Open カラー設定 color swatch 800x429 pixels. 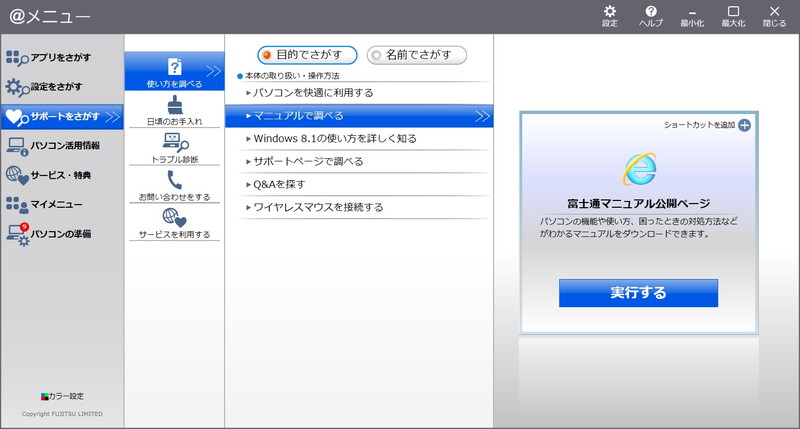click(x=45, y=396)
